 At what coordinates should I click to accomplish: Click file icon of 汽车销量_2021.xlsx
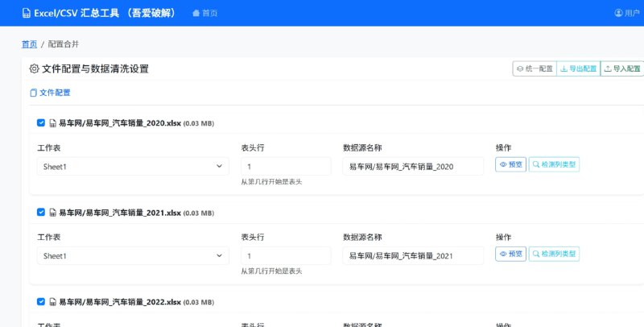point(52,213)
